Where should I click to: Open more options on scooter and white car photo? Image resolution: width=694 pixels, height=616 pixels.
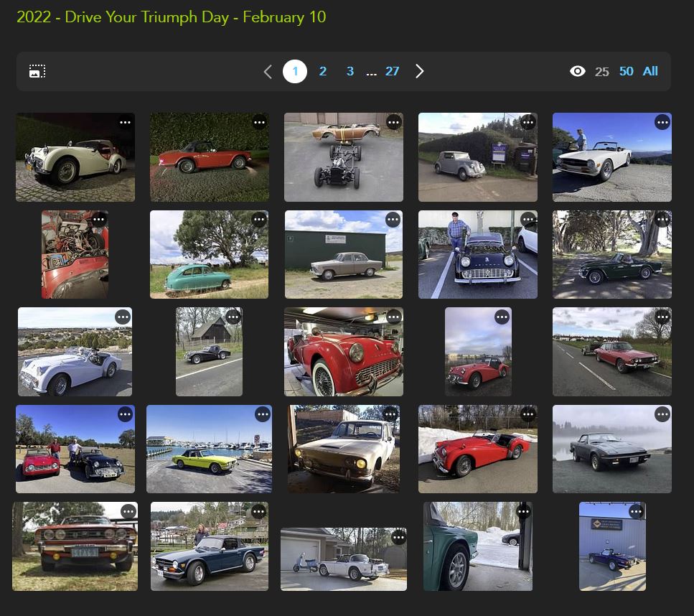click(x=398, y=537)
